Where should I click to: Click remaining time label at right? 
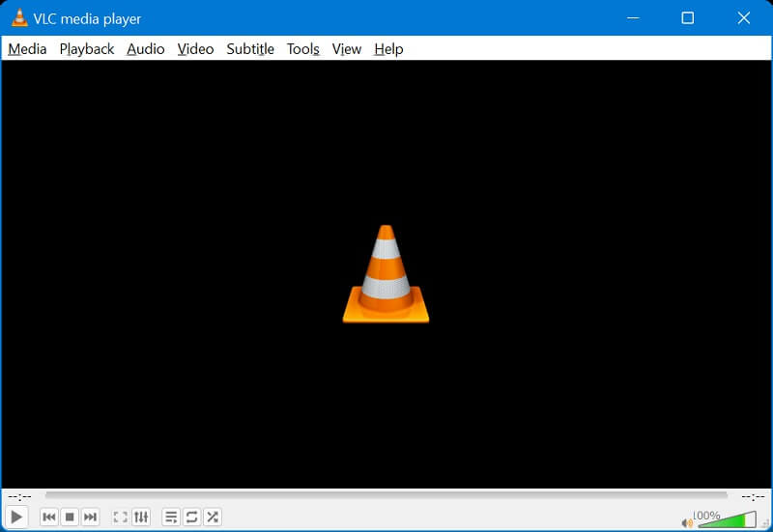pos(753,496)
